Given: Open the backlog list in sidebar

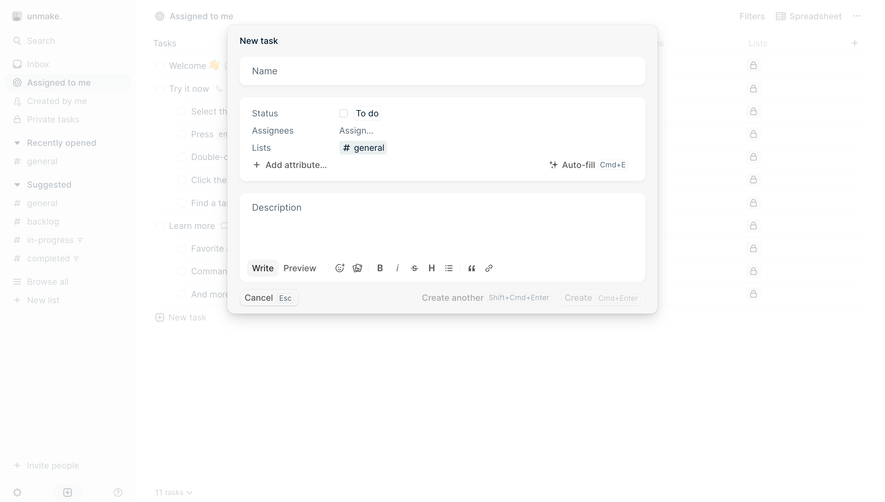Looking at the screenshot, I should [68, 221].
